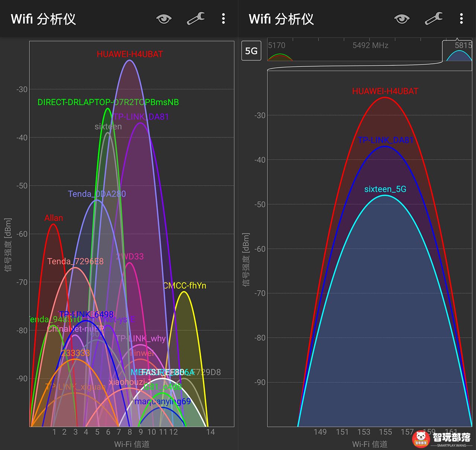Select the sixteen_5G network label
The width and height of the screenshot is (476, 450).
(x=385, y=189)
